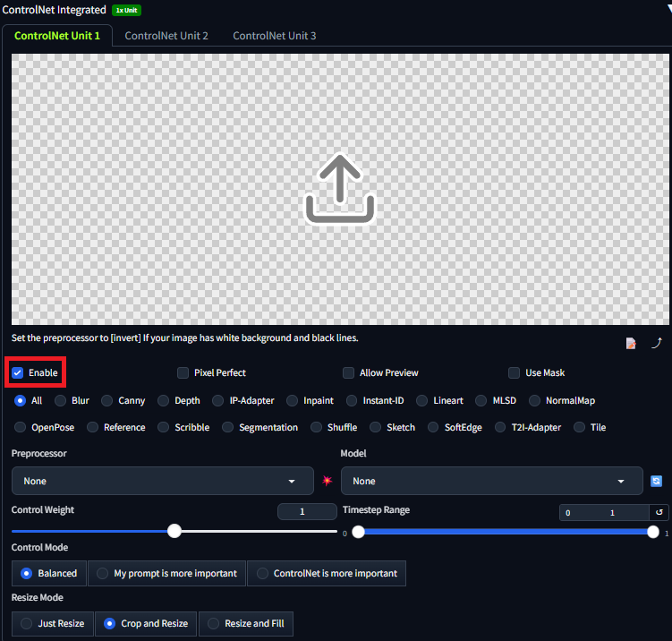The image size is (672, 641).
Task: Switch to the ControlNet Unit 2 tab
Action: tap(166, 36)
